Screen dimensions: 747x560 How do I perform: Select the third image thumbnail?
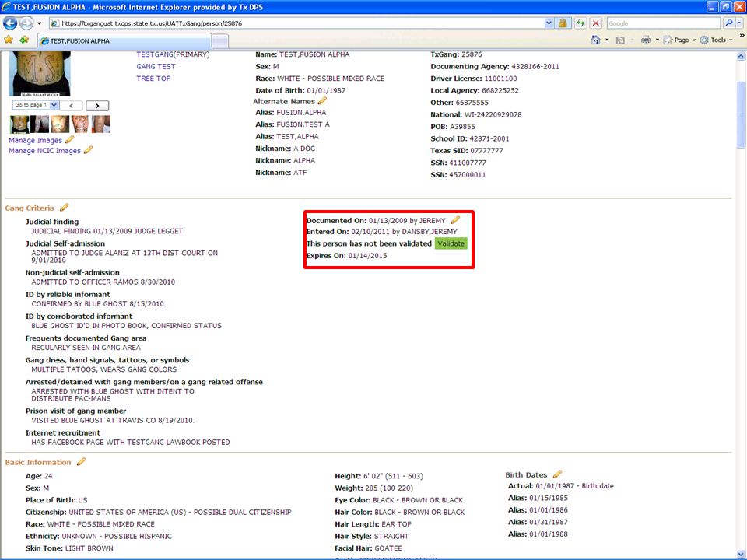tap(60, 124)
